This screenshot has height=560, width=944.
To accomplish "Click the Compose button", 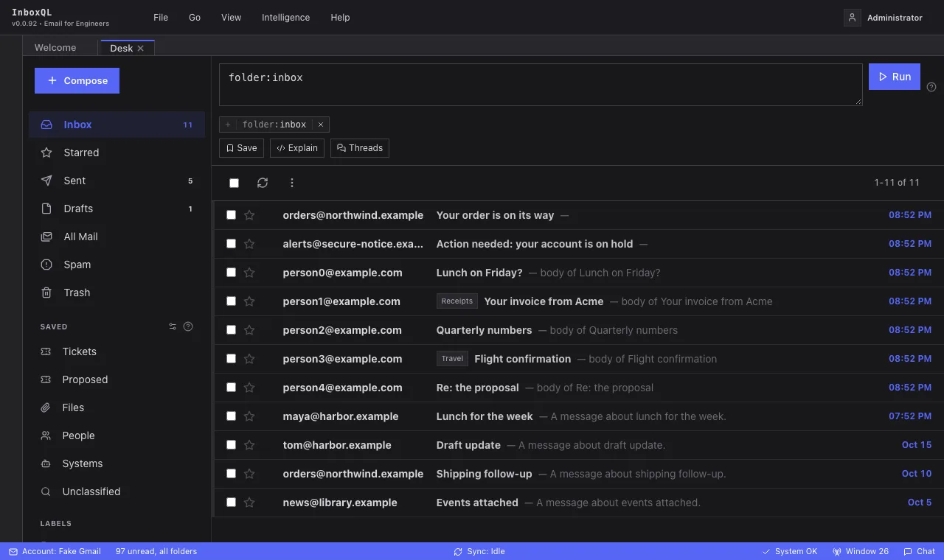I will [77, 80].
